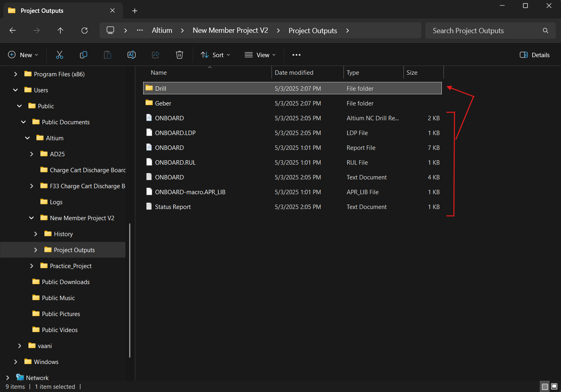Click the search magnifier icon

coord(545,31)
